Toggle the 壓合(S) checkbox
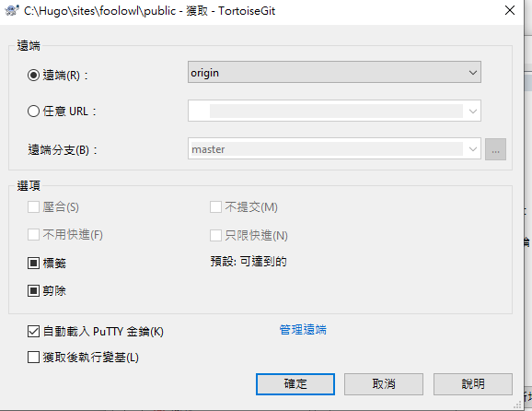 (x=33, y=206)
